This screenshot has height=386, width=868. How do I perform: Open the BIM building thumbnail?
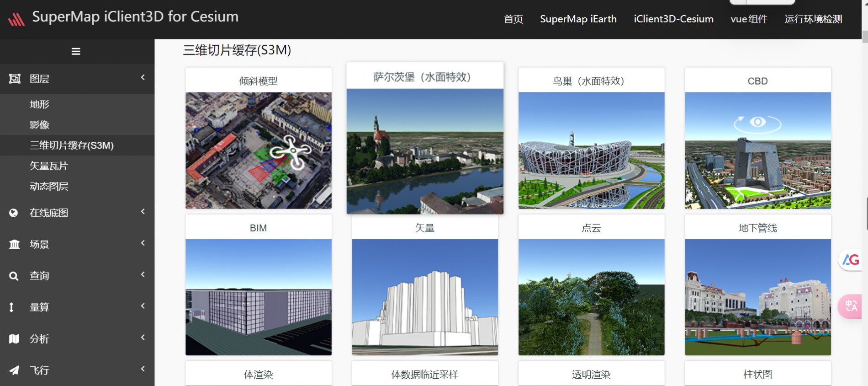pyautogui.click(x=259, y=297)
